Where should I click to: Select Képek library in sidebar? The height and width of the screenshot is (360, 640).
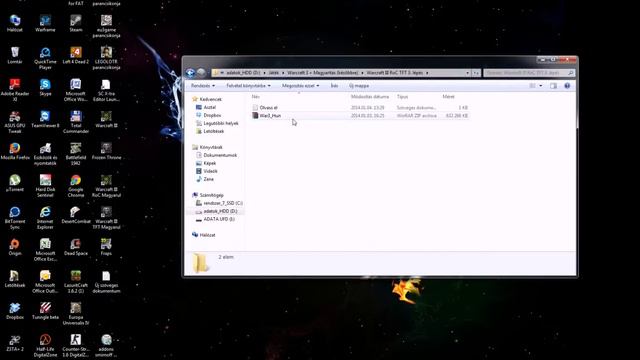click(x=209, y=163)
